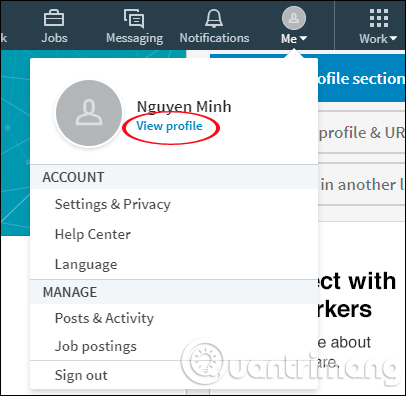Click the Notifications label in navbar

[214, 38]
